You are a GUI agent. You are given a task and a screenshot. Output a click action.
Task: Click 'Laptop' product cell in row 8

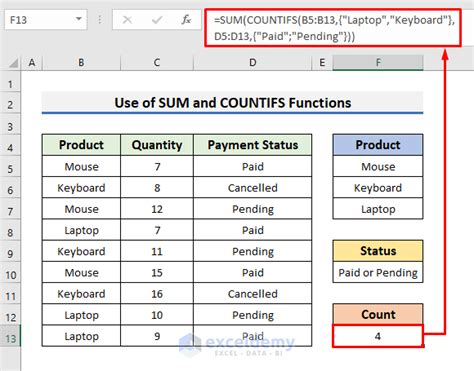tap(81, 230)
